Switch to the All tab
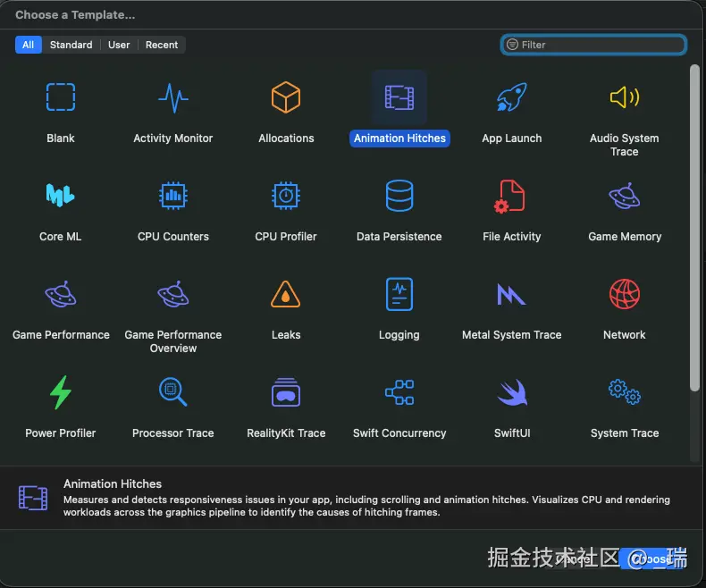706x588 pixels. (28, 45)
